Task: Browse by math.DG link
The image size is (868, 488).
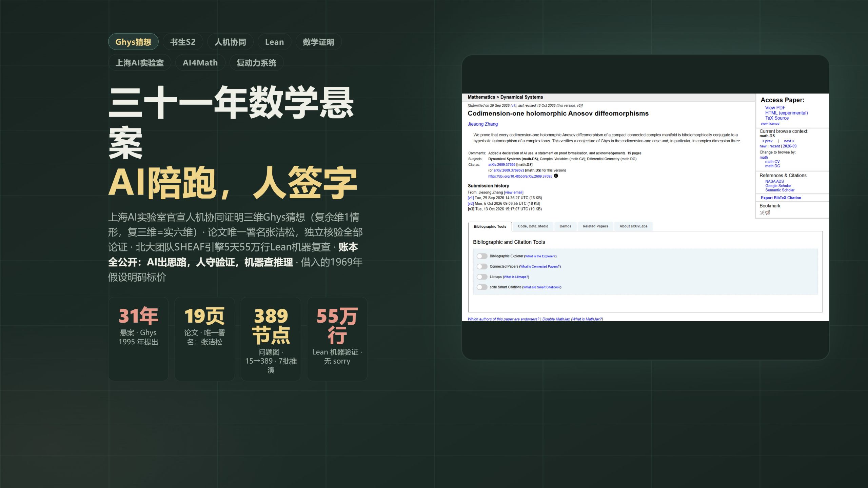Action: (772, 166)
